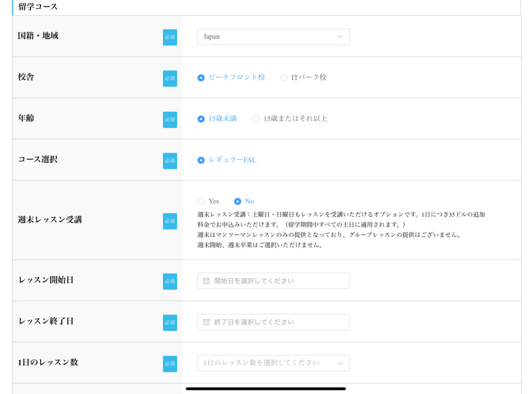Select No for weekend lessons
The width and height of the screenshot is (532, 394).
click(x=237, y=201)
